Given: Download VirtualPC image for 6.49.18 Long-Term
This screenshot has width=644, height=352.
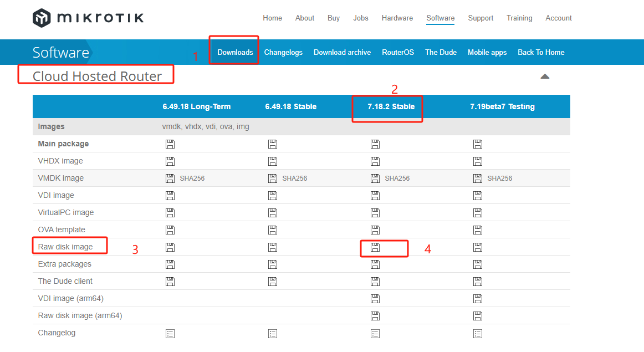Looking at the screenshot, I should pos(170,213).
